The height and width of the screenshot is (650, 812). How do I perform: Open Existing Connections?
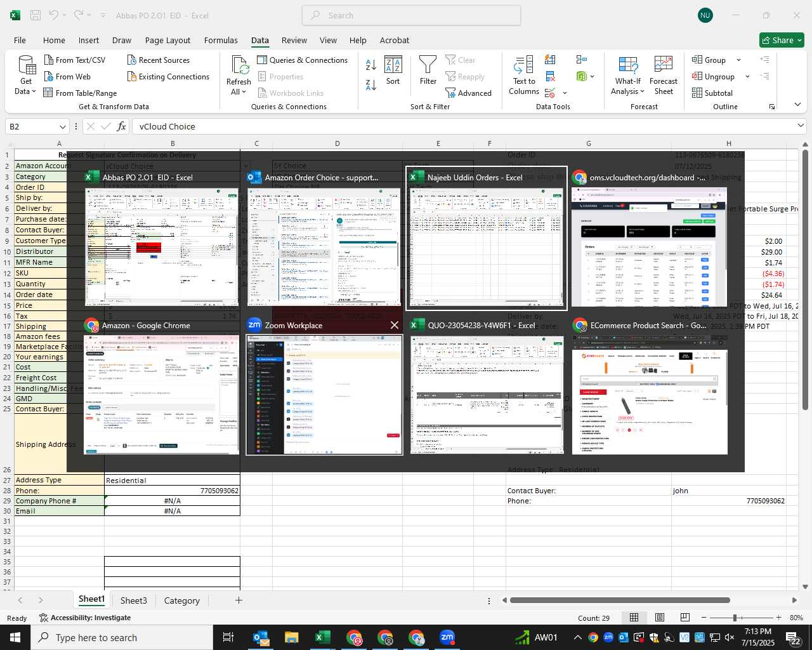[x=168, y=76]
